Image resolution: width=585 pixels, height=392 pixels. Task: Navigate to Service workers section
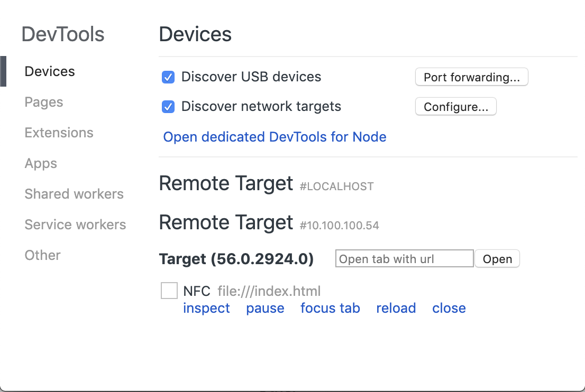75,225
